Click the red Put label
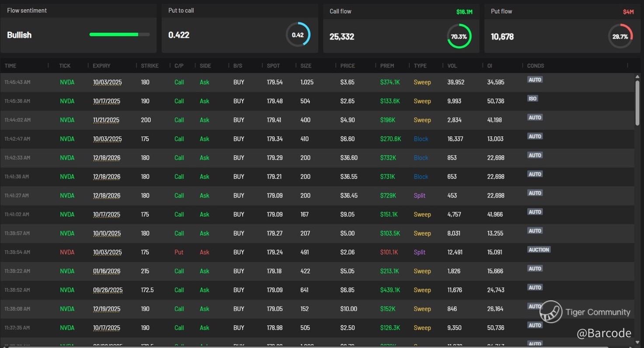 [179, 252]
